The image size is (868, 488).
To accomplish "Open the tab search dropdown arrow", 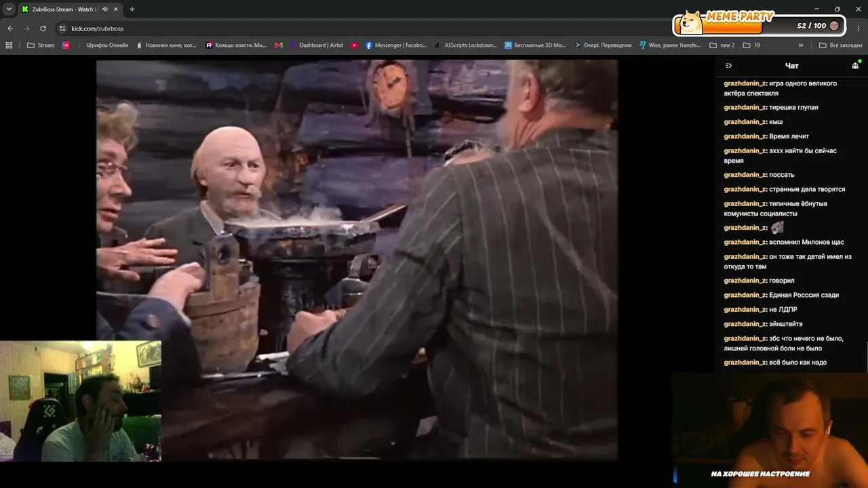I will (x=9, y=9).
